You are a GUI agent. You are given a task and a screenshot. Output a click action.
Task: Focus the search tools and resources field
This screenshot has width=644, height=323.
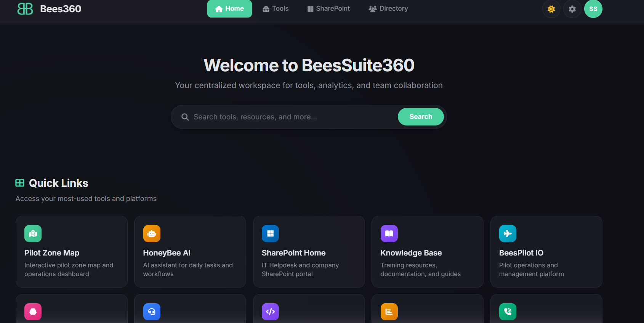point(293,117)
